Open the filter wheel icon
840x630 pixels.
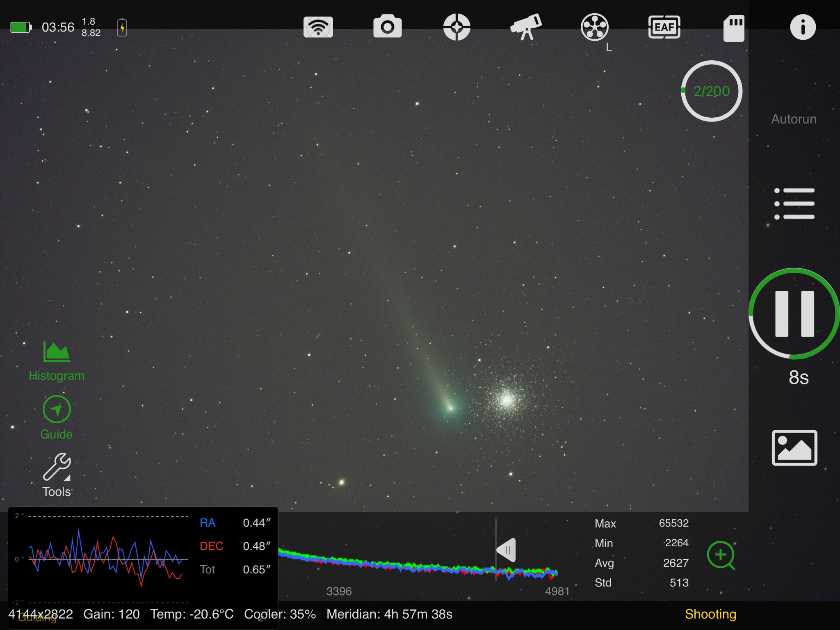coord(595,27)
